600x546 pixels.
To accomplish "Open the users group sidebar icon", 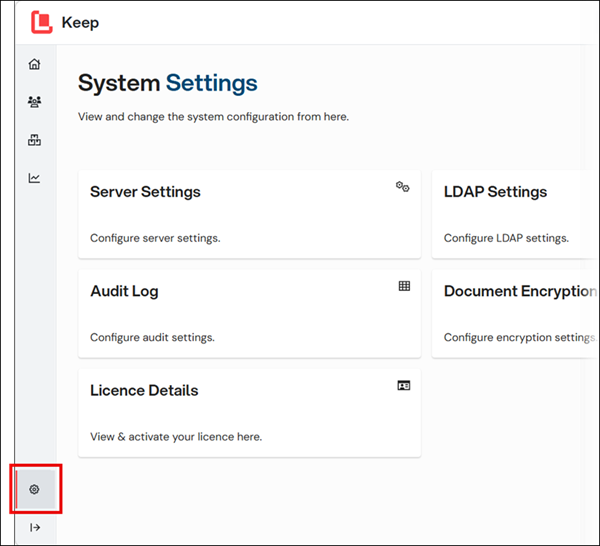I will pos(34,102).
